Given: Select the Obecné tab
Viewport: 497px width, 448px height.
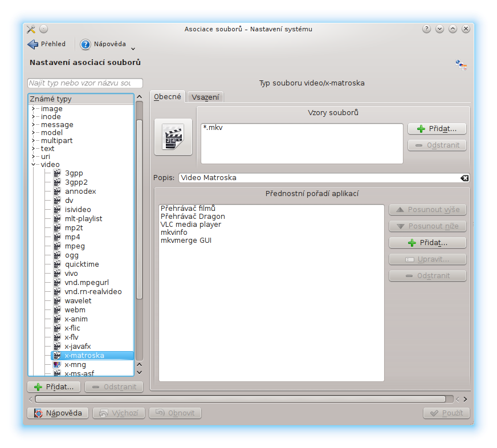Looking at the screenshot, I should tap(168, 97).
